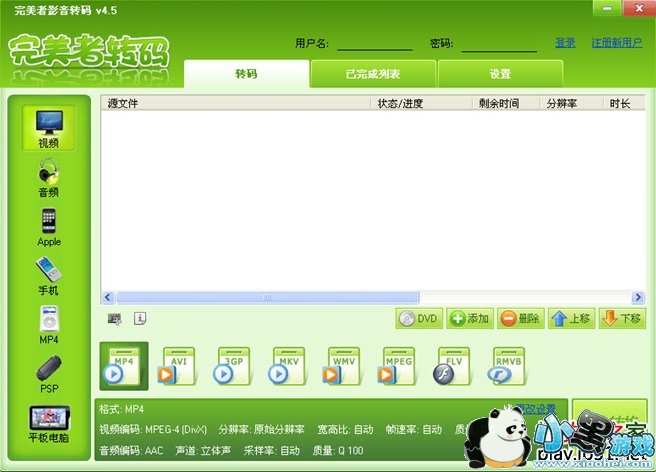The image size is (656, 472).
Task: Click the scrollbar right arrow
Action: tap(638, 297)
